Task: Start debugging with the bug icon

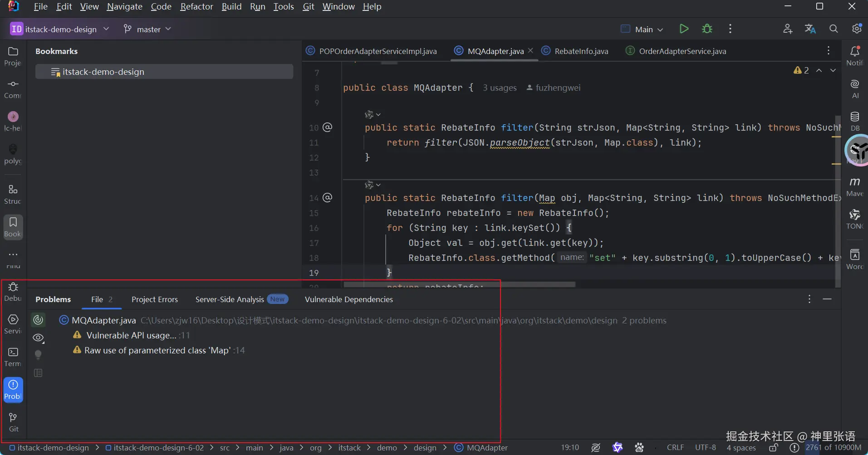Action: click(707, 29)
